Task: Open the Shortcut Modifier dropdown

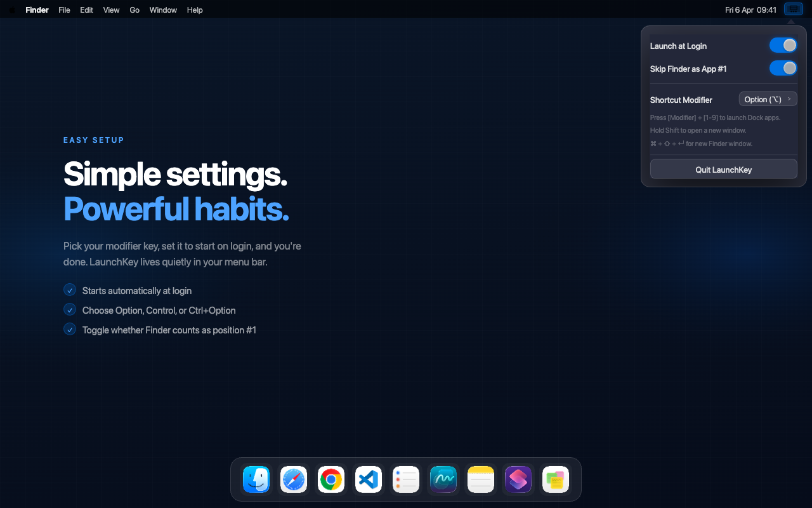Action: click(x=768, y=98)
